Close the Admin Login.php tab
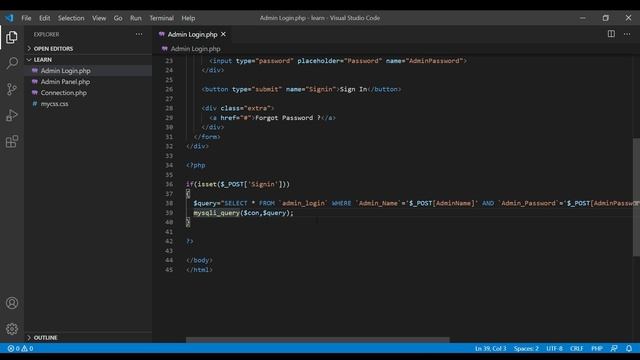The height and width of the screenshot is (360, 640). click(x=223, y=34)
